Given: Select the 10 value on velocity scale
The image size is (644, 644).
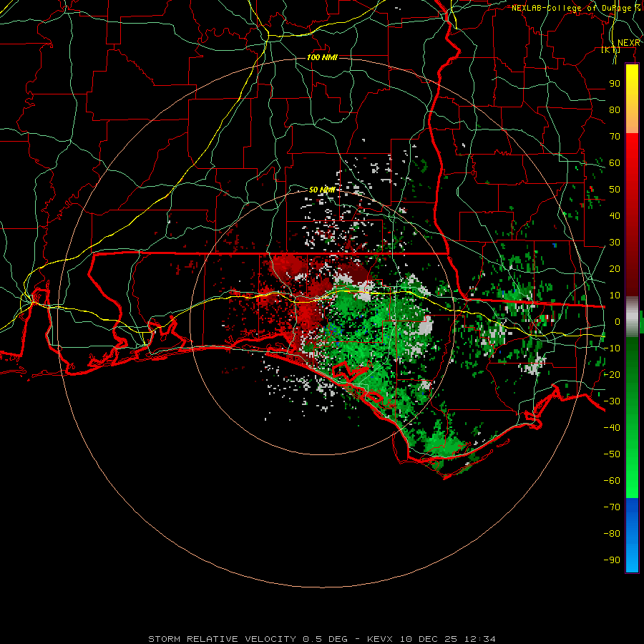Looking at the screenshot, I should coord(615,296).
